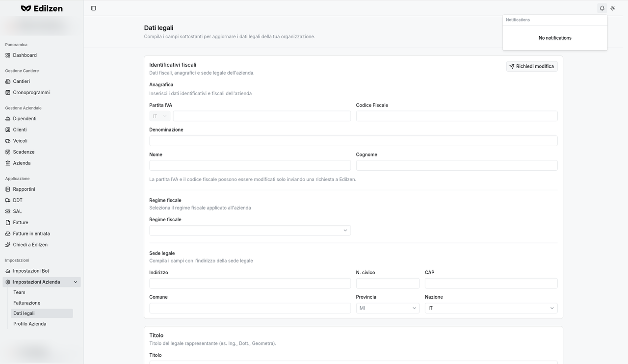Viewport: 628px width, 364px height.
Task: Click the Cronoprogrammi calendar icon
Action: click(8, 93)
